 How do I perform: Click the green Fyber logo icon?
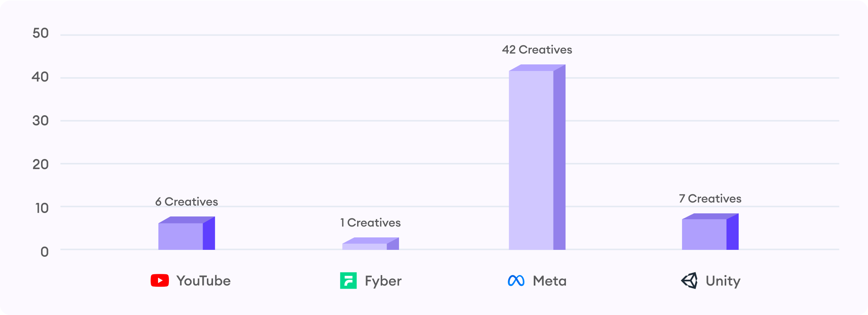coord(348,280)
